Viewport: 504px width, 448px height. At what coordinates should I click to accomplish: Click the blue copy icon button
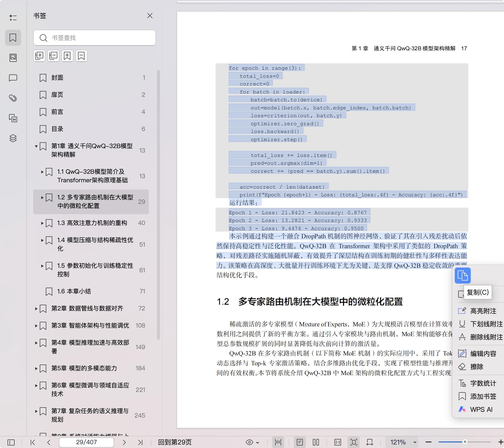coord(462,276)
